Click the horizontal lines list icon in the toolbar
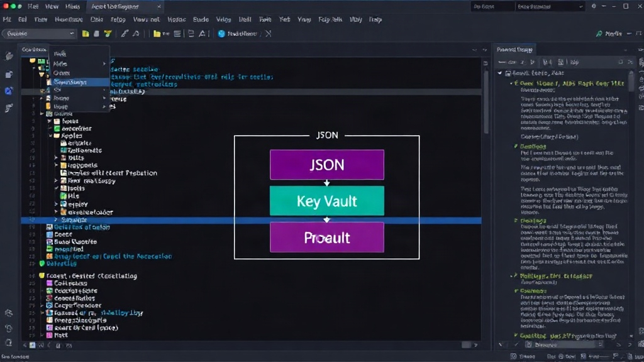644x362 pixels. pyautogui.click(x=177, y=34)
